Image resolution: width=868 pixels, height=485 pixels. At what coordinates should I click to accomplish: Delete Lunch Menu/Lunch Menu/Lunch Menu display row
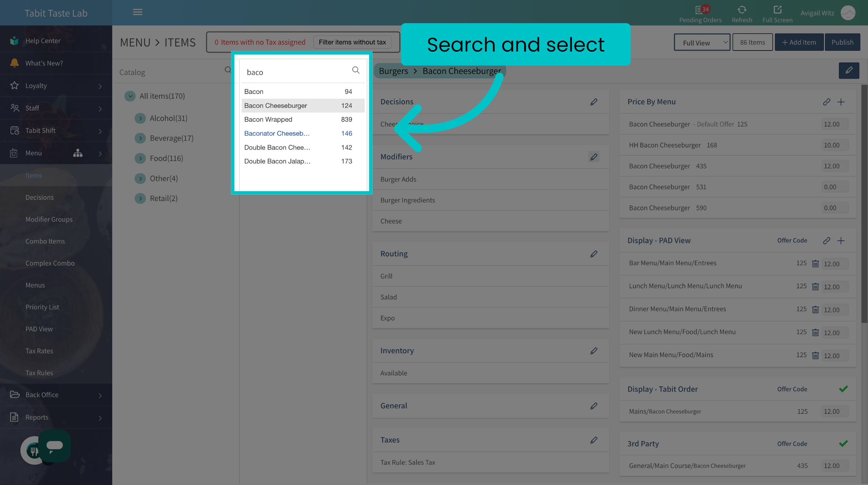(x=815, y=287)
